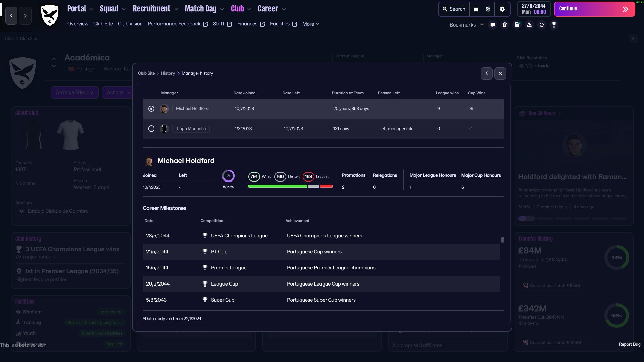Select the Michael Holdford radio button

[x=151, y=109]
